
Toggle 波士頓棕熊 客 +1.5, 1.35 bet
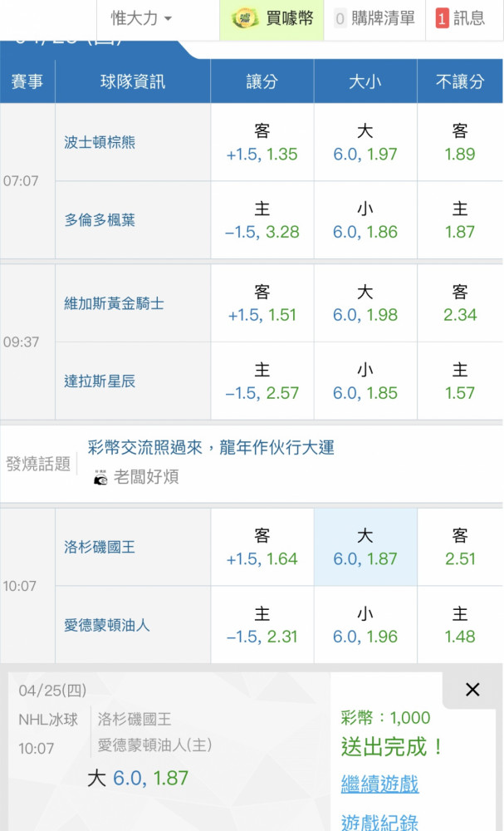pos(262,142)
